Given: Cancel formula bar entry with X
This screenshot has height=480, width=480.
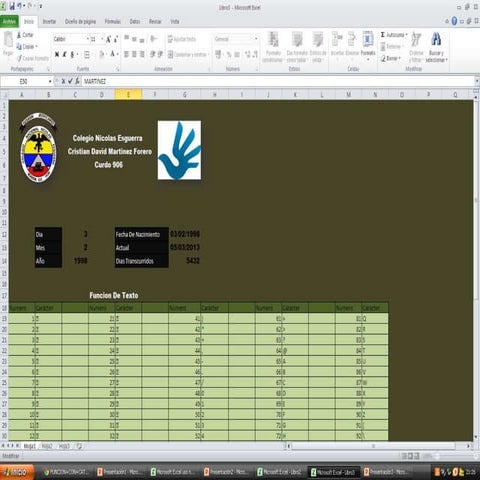Looking at the screenshot, I should 63,81.
